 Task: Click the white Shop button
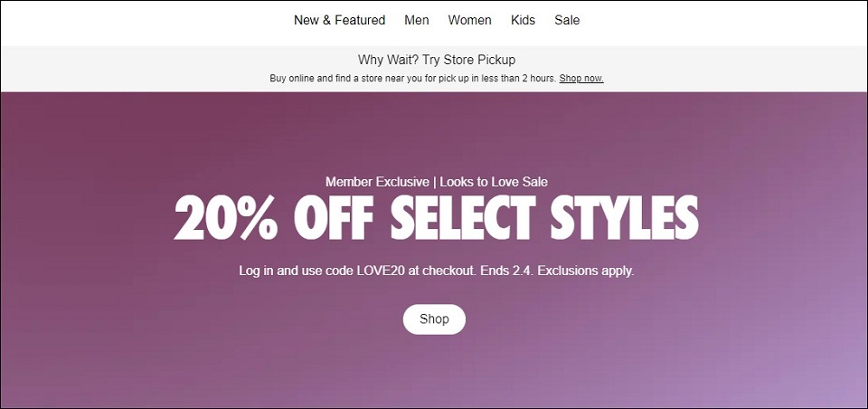coord(434,319)
